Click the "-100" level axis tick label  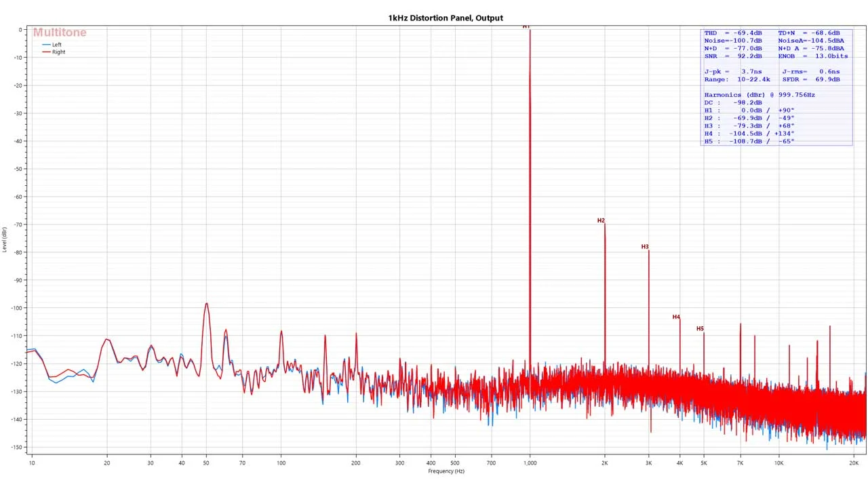[17, 308]
